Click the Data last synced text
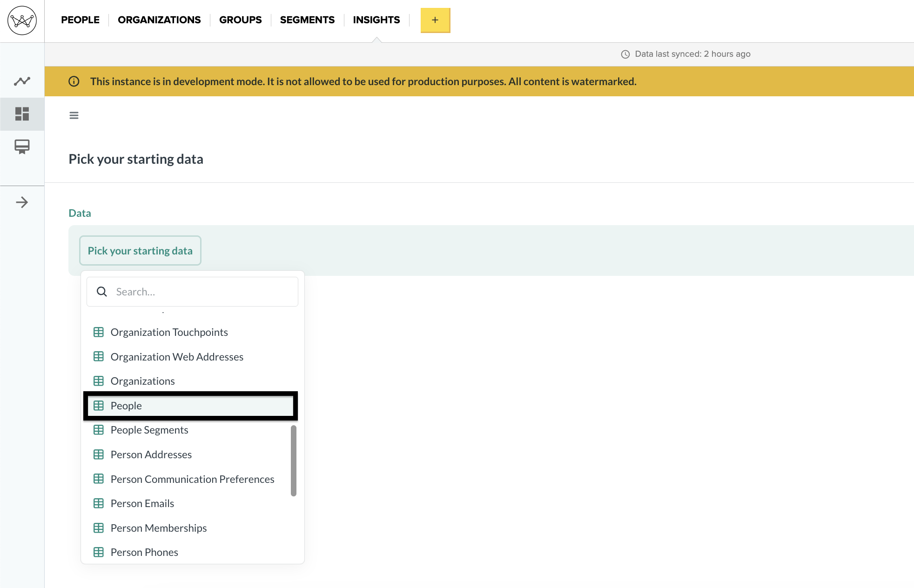Viewport: 914px width, 588px height. click(x=692, y=54)
